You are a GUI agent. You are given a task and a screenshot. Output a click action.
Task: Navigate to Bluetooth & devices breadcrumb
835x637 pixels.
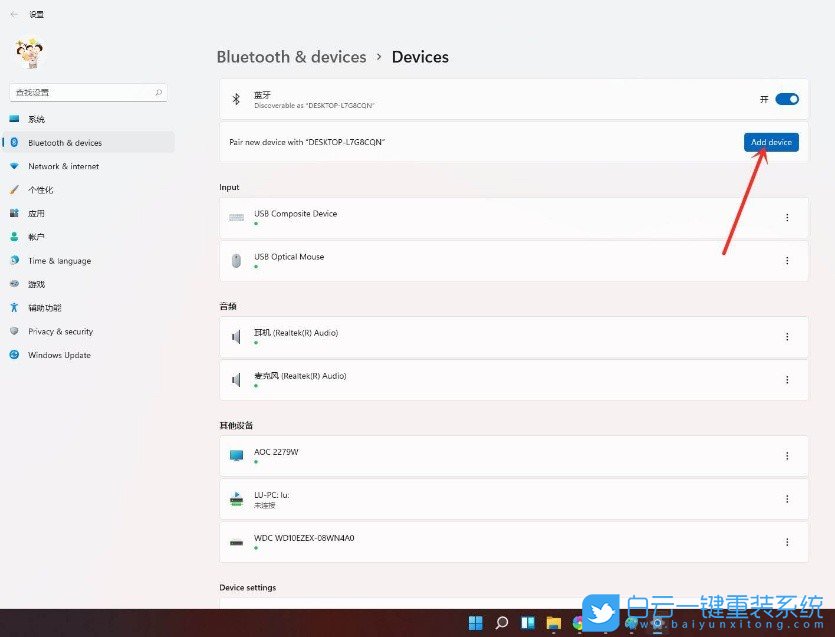291,57
